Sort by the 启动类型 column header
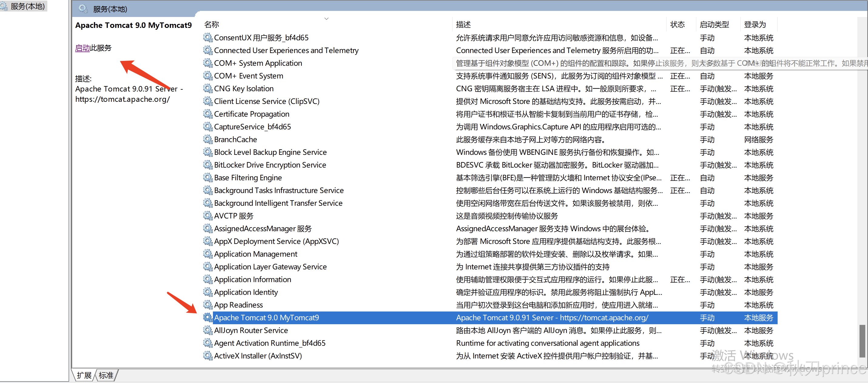The width and height of the screenshot is (868, 383). coord(714,24)
